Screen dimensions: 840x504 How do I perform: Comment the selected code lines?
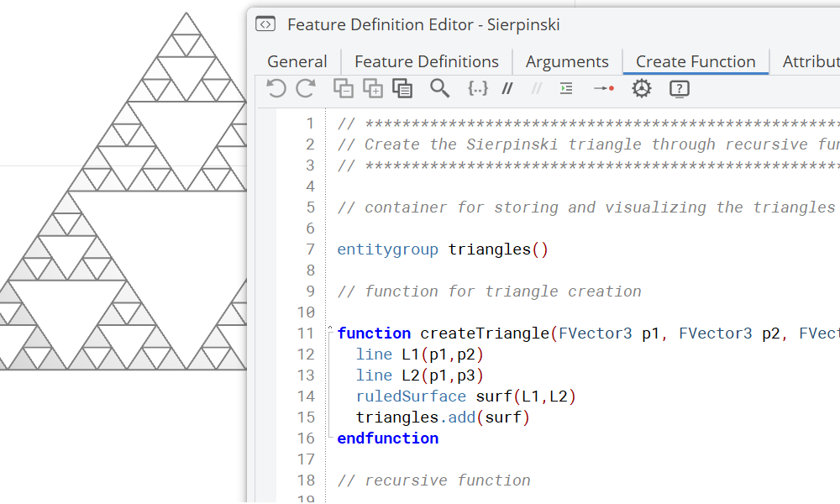pyautogui.click(x=507, y=88)
